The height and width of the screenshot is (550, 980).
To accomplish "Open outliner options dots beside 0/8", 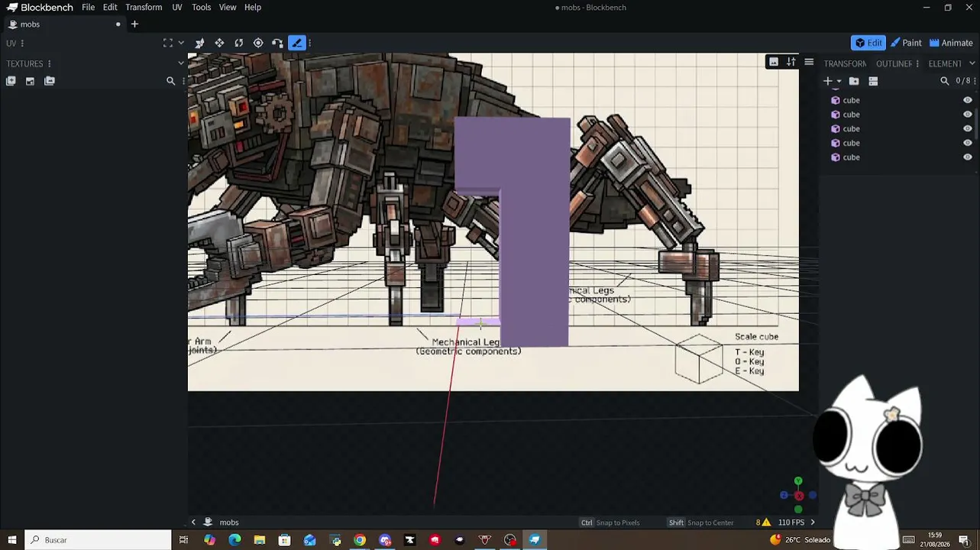I will [x=975, y=81].
